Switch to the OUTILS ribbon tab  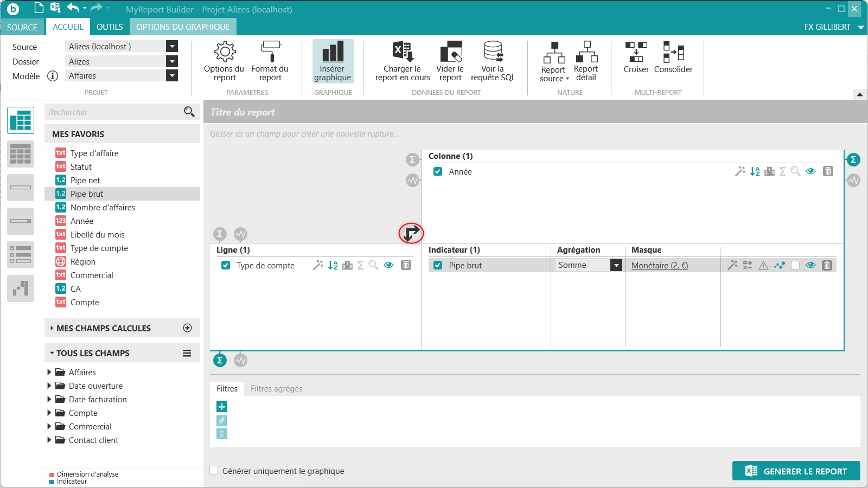[x=110, y=27]
